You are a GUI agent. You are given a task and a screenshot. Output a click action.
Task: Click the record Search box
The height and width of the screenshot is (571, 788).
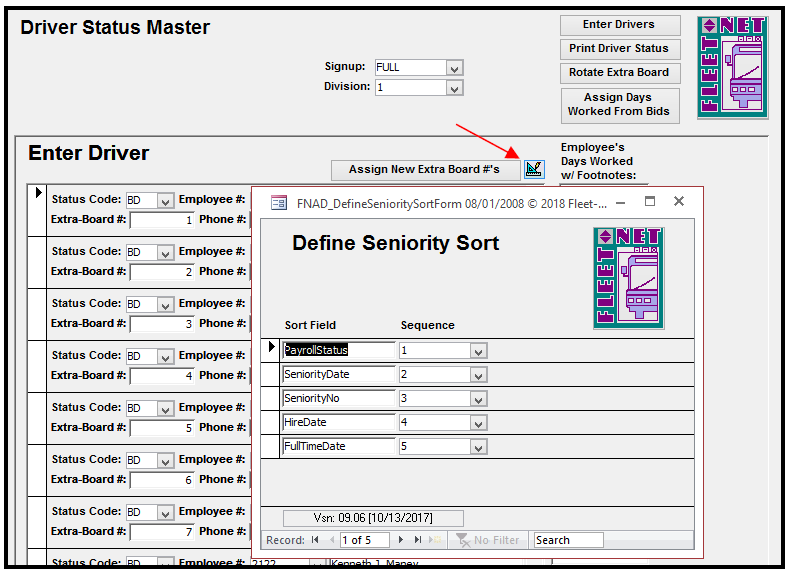click(568, 540)
